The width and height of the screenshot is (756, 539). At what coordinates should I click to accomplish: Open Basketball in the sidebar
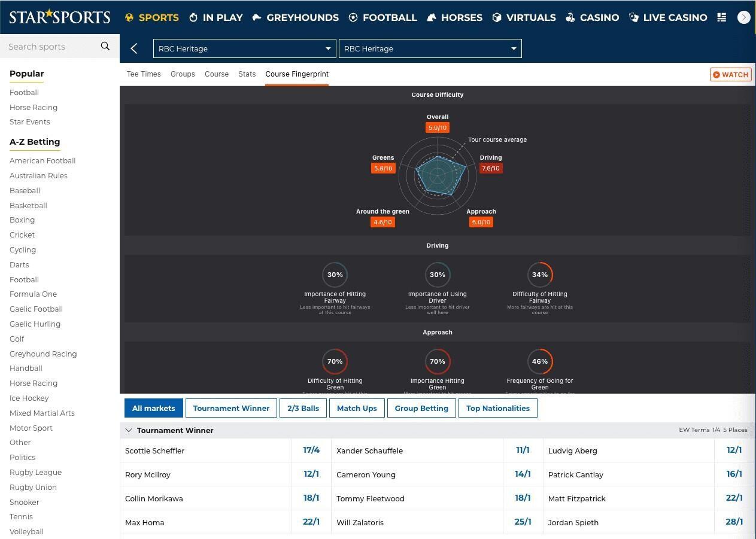pos(28,206)
